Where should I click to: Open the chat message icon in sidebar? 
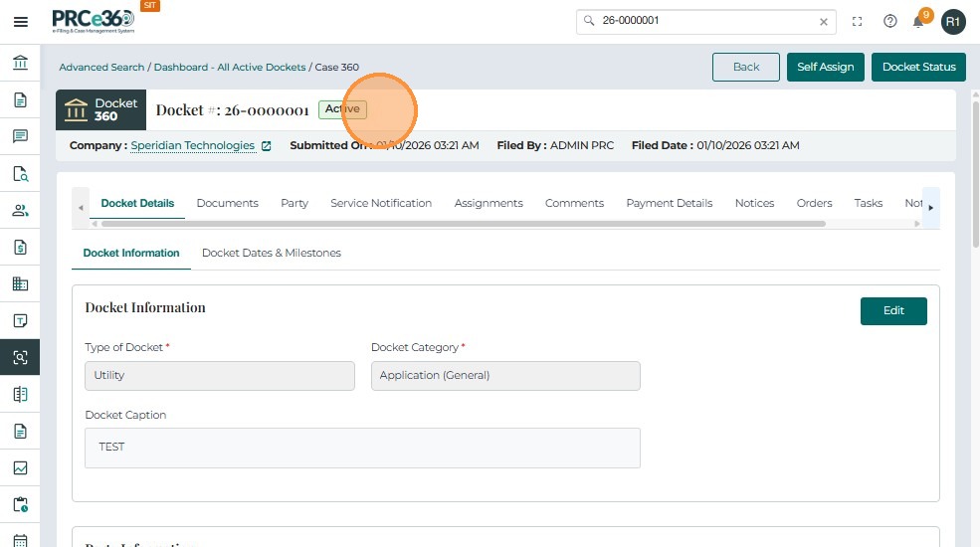click(x=20, y=136)
